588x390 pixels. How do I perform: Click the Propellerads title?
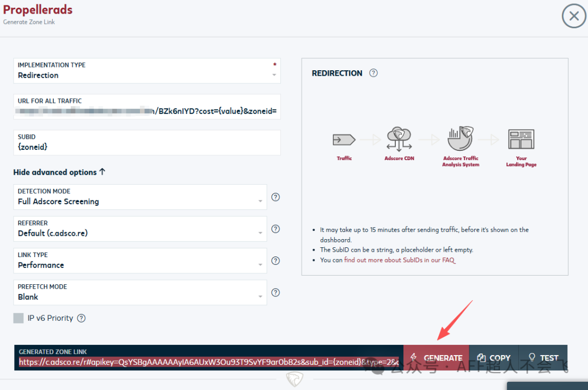click(x=38, y=10)
